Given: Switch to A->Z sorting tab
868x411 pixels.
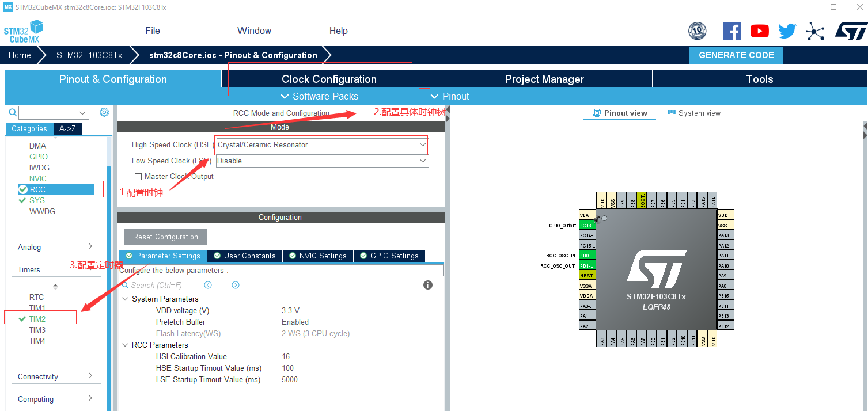Looking at the screenshot, I should (68, 128).
